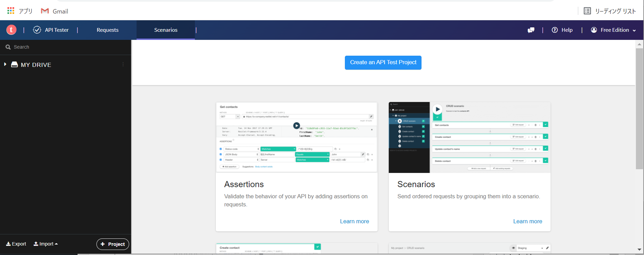Click Create an API Test Project
Screen dimensions: 644x255
click(383, 62)
